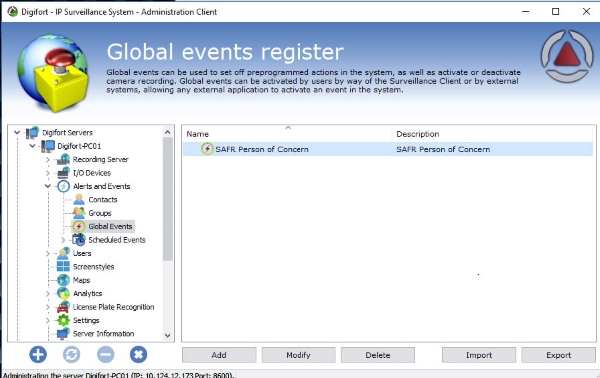This screenshot has height=378, width=600.
Task: Sort by the Description column header
Action: [492, 134]
